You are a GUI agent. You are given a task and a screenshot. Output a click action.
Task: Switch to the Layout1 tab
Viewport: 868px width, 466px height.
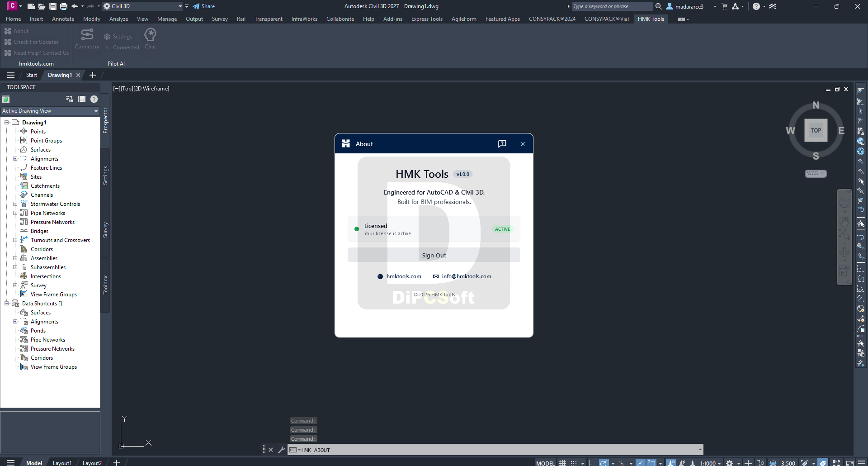pyautogui.click(x=62, y=463)
